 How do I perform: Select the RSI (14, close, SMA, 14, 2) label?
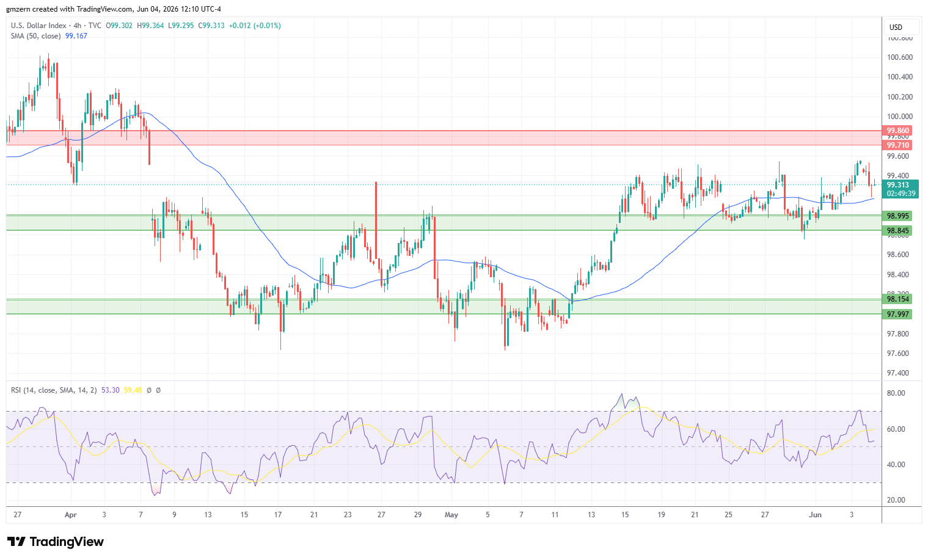pyautogui.click(x=54, y=390)
